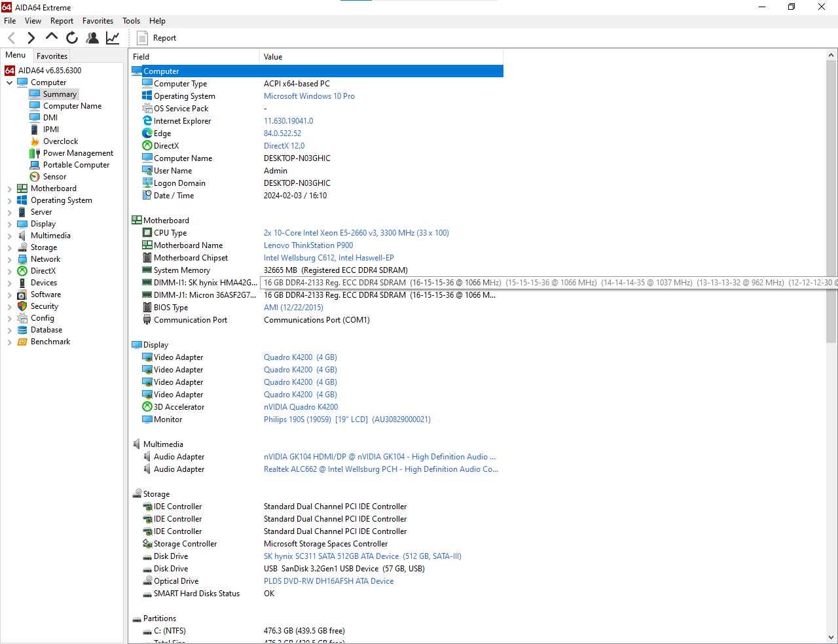Image resolution: width=838 pixels, height=644 pixels.
Task: Open the PLDS DVD-RW optical drive link
Action: 329,581
